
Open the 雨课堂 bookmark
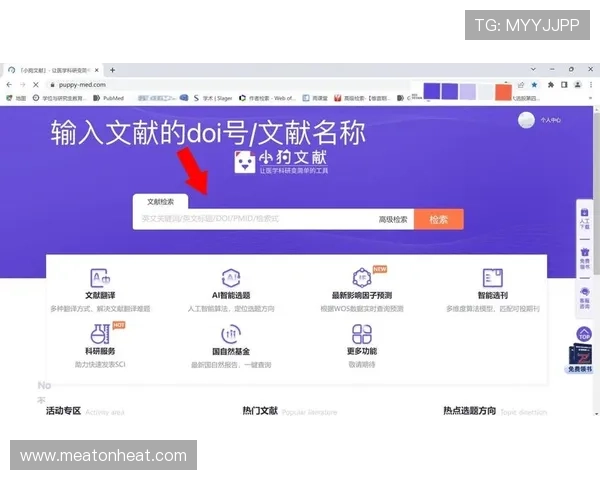point(315,98)
